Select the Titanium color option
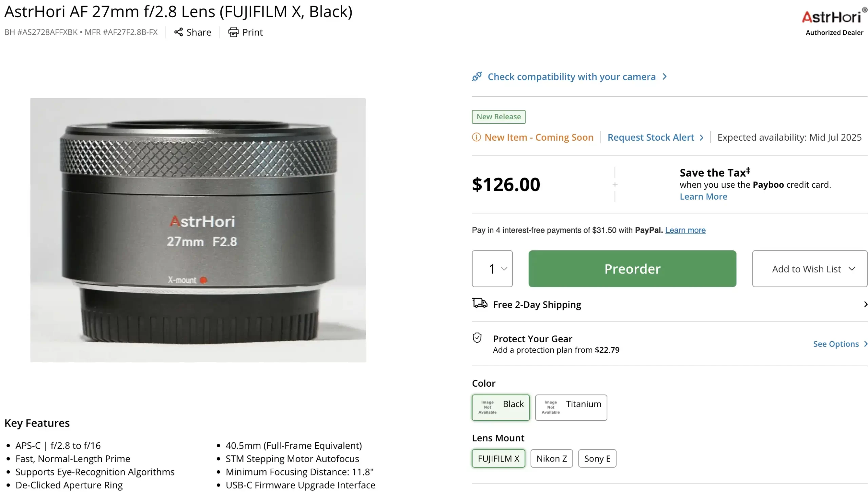 pos(571,407)
